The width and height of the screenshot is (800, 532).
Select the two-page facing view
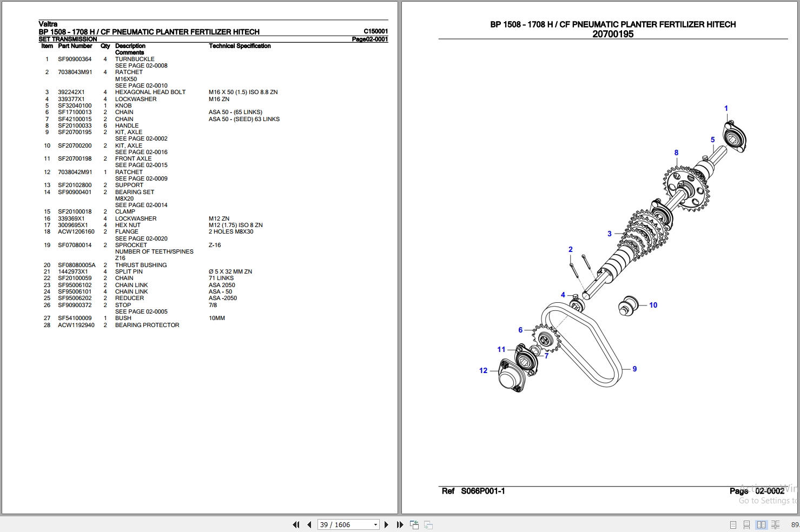[x=761, y=525]
